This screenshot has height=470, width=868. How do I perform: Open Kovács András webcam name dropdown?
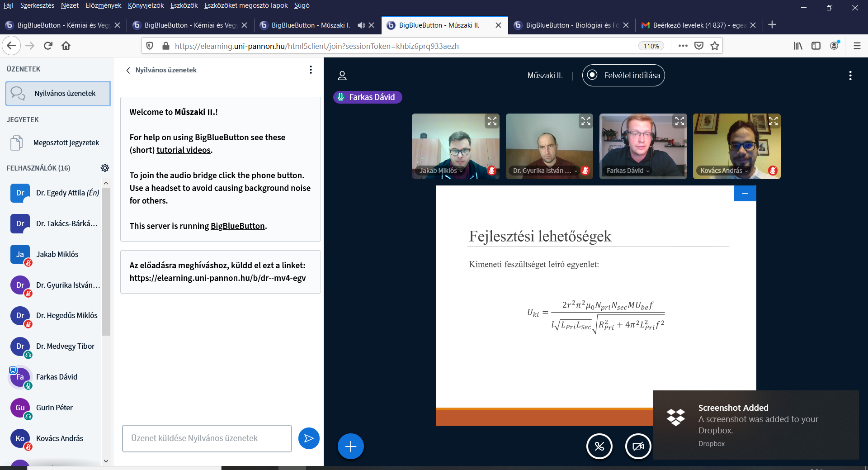click(x=746, y=171)
